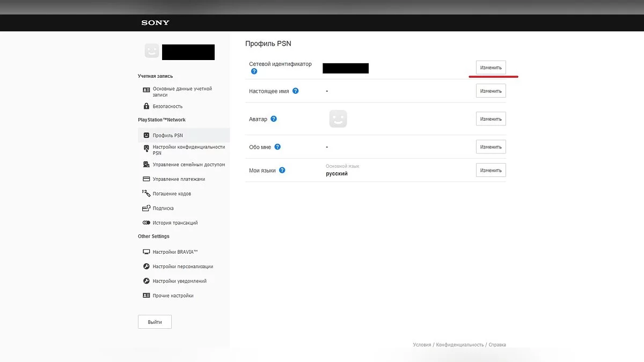The height and width of the screenshot is (362, 644).
Task: Click Изменить for Сетевой идентификатор
Action: click(491, 68)
